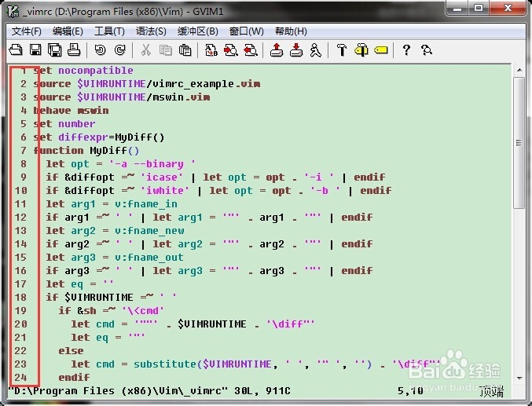This screenshot has width=532, height=406.
Task: Click the Build tags icon
Action: (x=361, y=49)
